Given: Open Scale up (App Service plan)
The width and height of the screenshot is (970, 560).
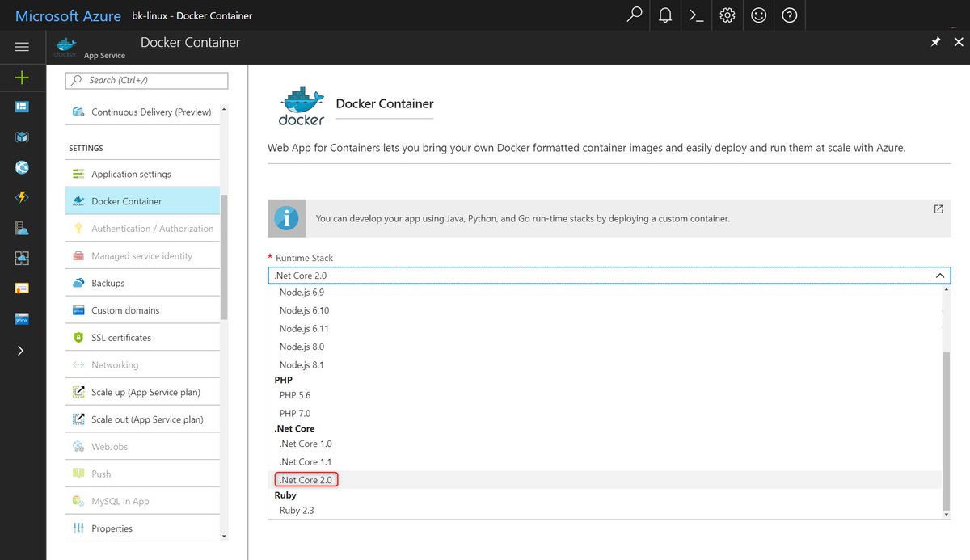Looking at the screenshot, I should coord(142,393).
